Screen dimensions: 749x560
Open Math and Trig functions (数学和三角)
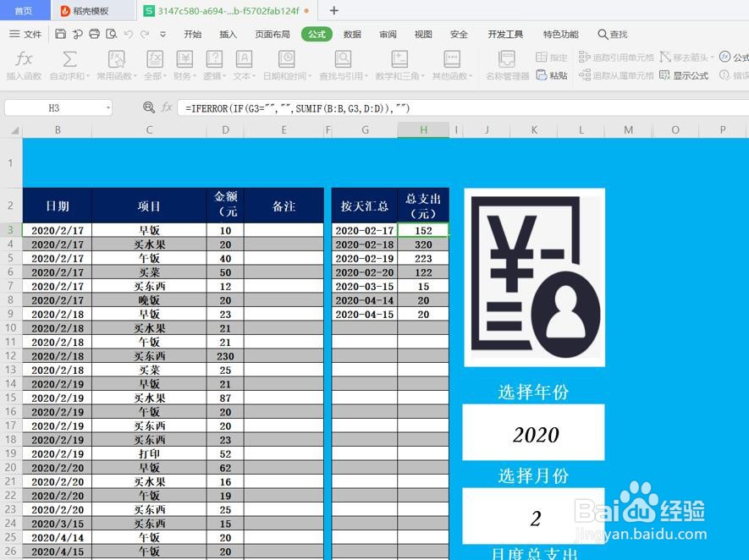point(398,68)
